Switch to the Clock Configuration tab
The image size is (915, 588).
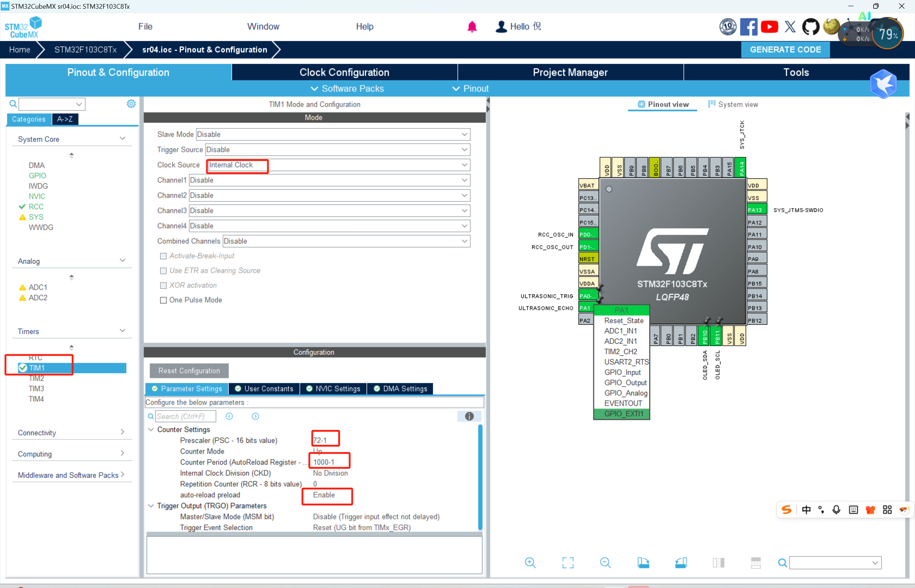pyautogui.click(x=344, y=72)
